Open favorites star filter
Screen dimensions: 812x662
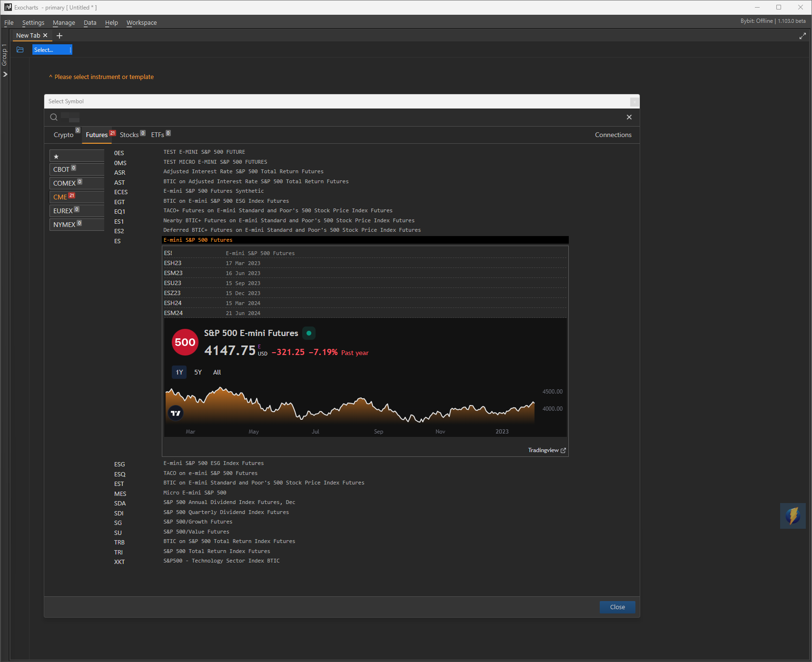coord(77,156)
